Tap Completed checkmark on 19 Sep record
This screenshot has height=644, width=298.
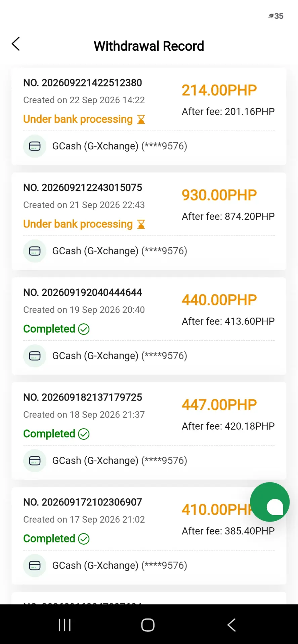point(84,329)
